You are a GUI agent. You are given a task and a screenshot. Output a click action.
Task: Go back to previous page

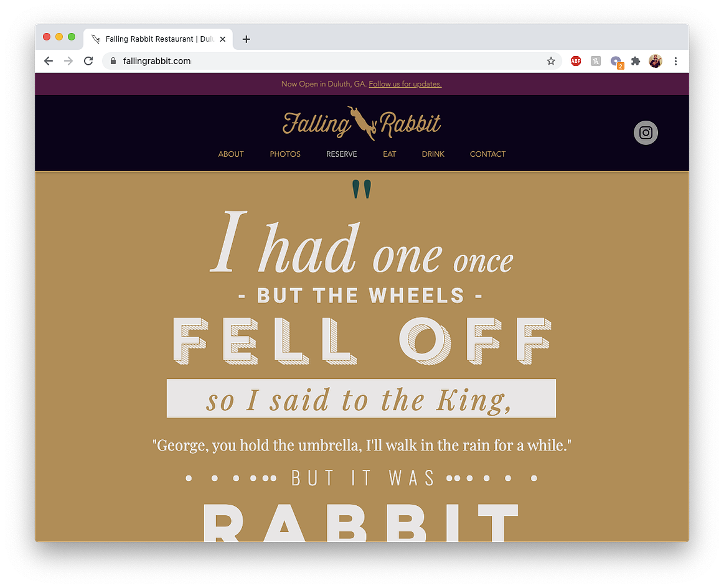[x=49, y=61]
